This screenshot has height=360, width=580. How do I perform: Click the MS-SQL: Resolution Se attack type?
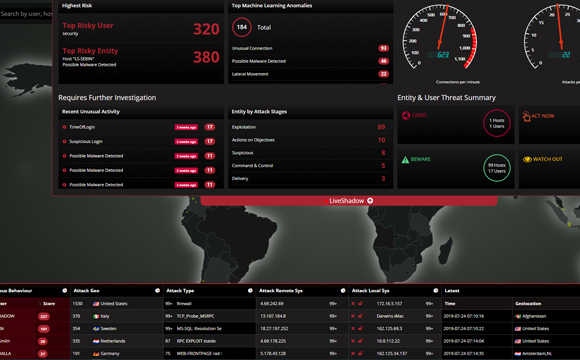(x=210, y=329)
